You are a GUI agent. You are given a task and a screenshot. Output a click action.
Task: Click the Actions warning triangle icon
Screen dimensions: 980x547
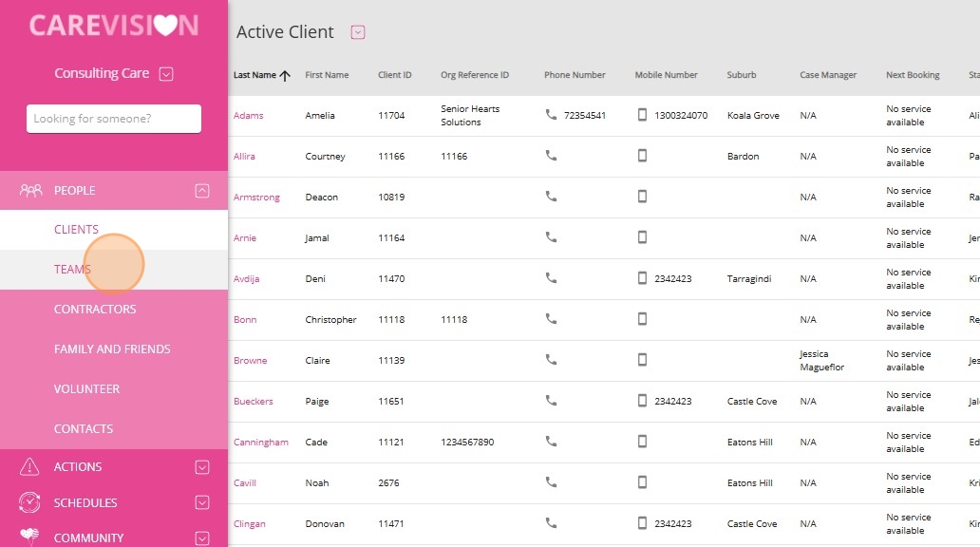click(x=29, y=466)
